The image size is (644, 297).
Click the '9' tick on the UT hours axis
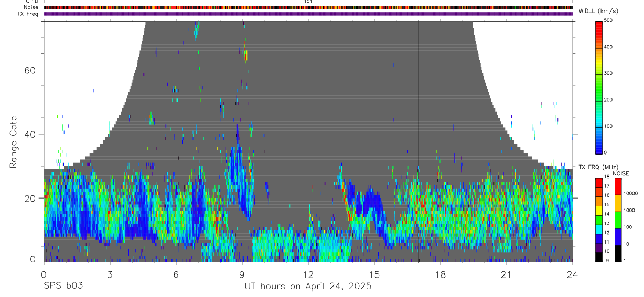pyautogui.click(x=242, y=274)
